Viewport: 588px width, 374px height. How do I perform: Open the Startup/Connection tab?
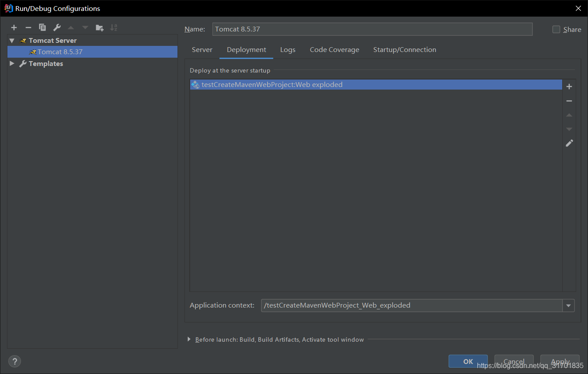click(405, 50)
